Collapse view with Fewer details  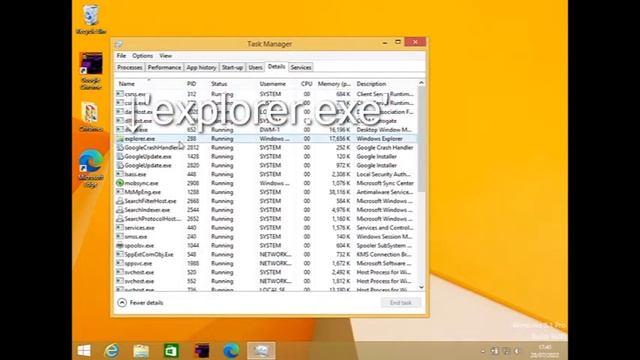pyautogui.click(x=140, y=302)
